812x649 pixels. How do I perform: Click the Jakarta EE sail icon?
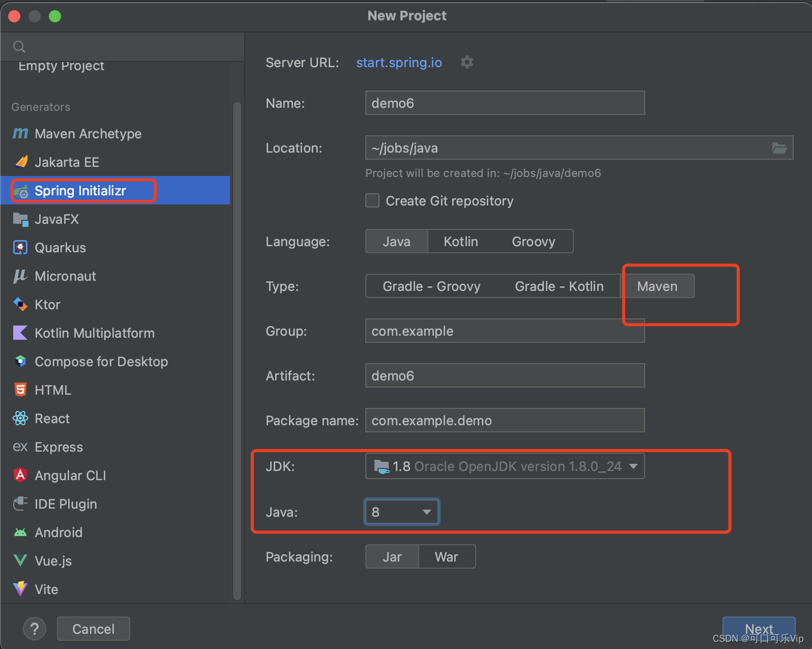pos(20,162)
